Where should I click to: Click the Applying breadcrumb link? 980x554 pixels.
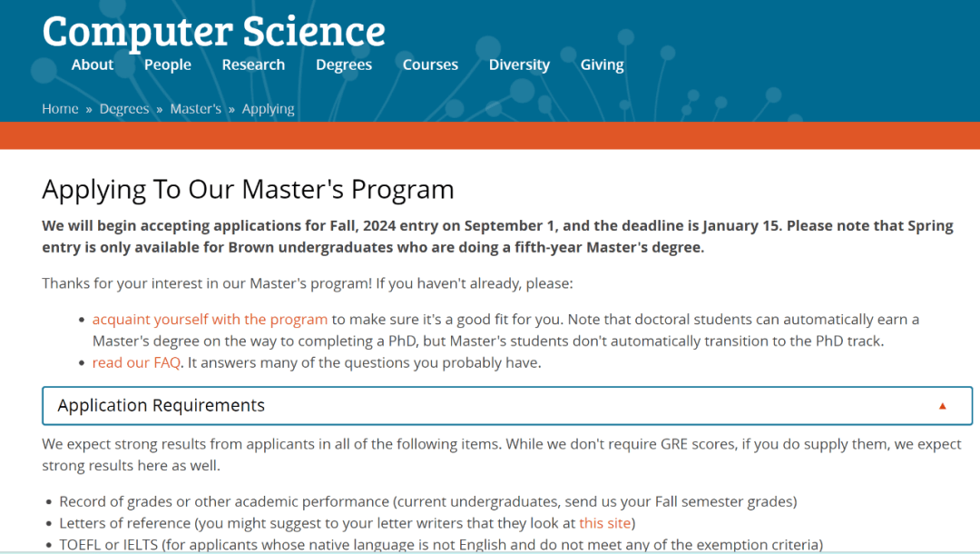(268, 109)
